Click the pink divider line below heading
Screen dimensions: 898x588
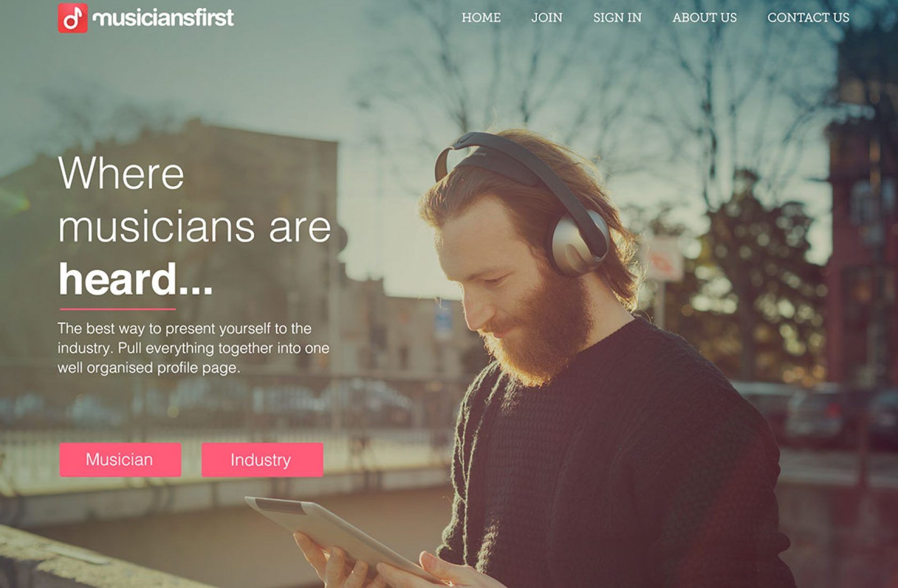(118, 309)
